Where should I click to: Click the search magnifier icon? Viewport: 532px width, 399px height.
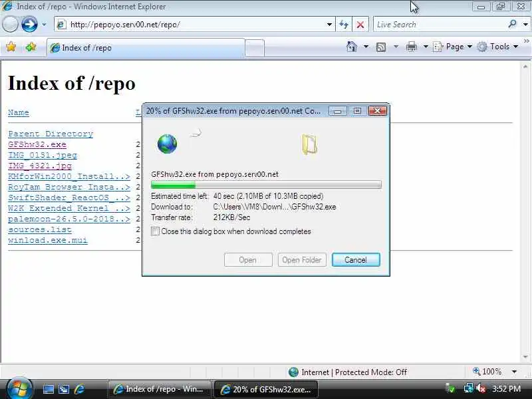[x=512, y=24]
